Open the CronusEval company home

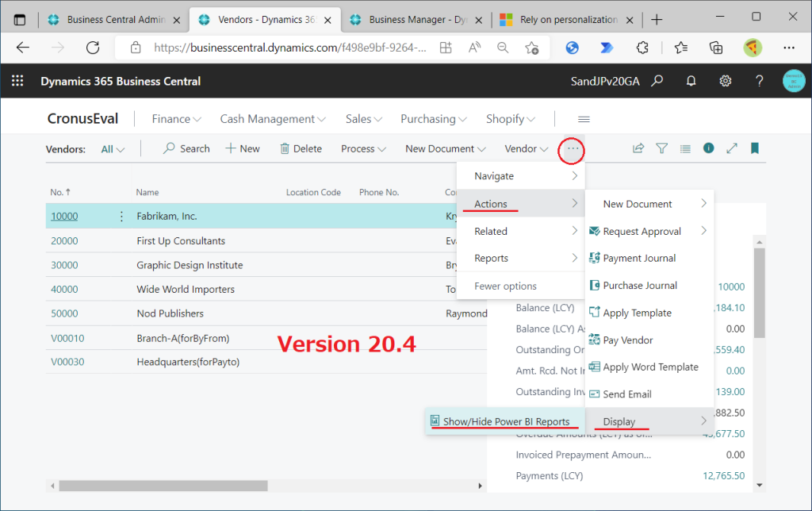coord(82,119)
